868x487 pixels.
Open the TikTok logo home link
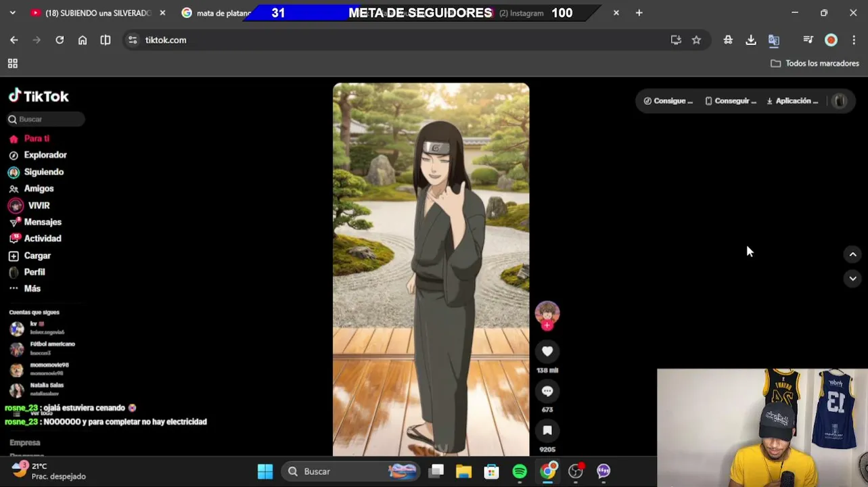[39, 96]
